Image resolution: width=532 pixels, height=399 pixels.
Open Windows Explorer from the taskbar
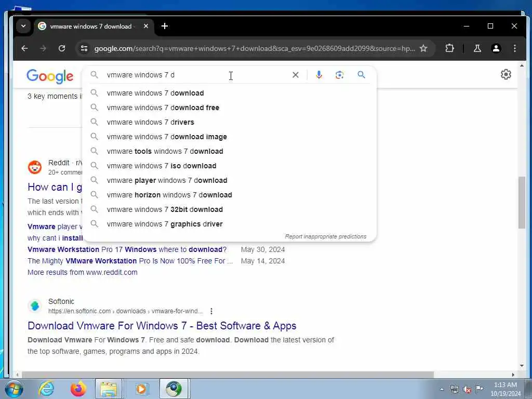pos(109,389)
